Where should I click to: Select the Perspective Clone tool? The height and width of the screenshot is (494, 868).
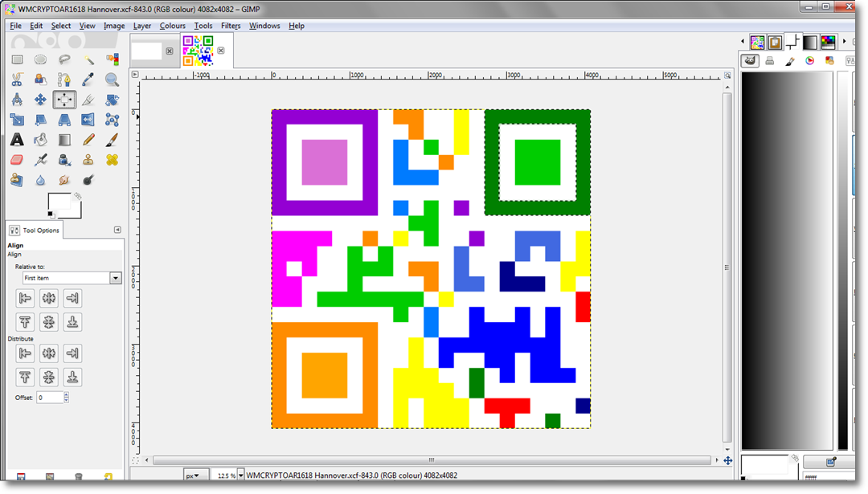17,180
